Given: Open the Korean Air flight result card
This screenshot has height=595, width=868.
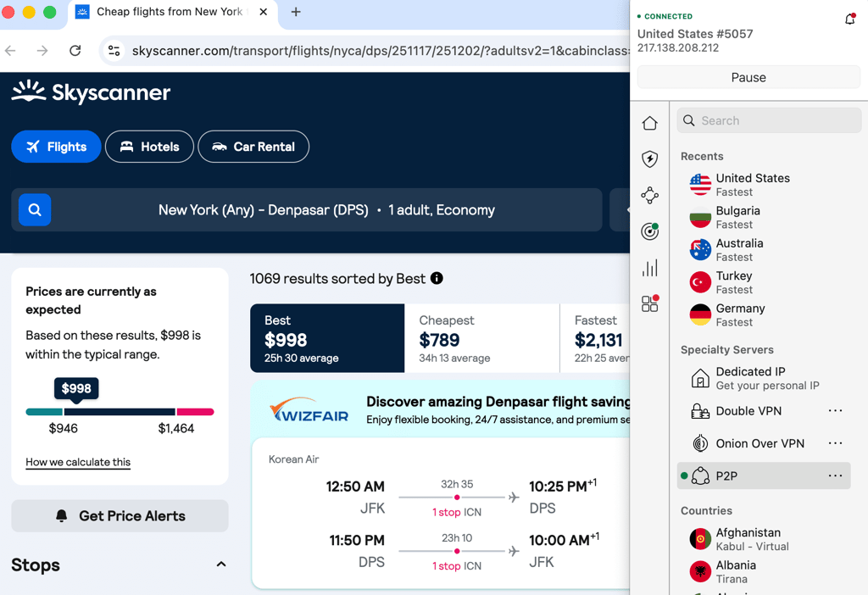Looking at the screenshot, I should pyautogui.click(x=441, y=514).
